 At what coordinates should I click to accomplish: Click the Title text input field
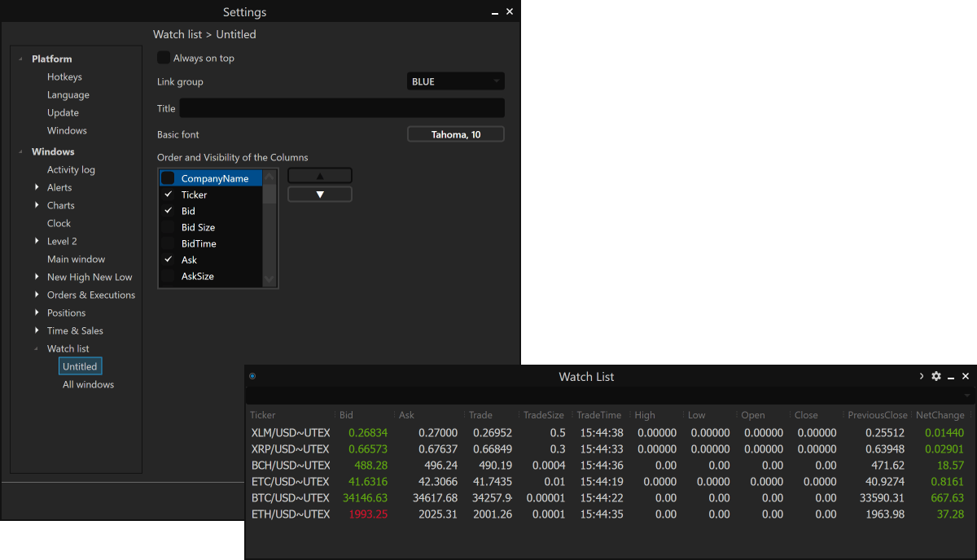tap(341, 108)
